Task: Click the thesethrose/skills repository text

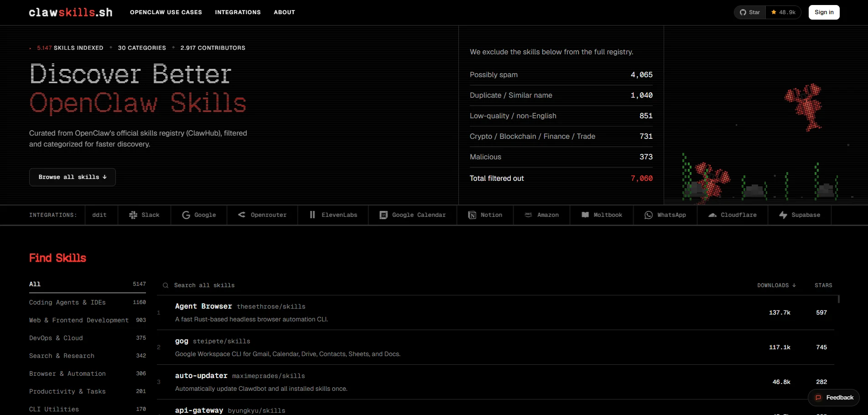Action: tap(271, 307)
